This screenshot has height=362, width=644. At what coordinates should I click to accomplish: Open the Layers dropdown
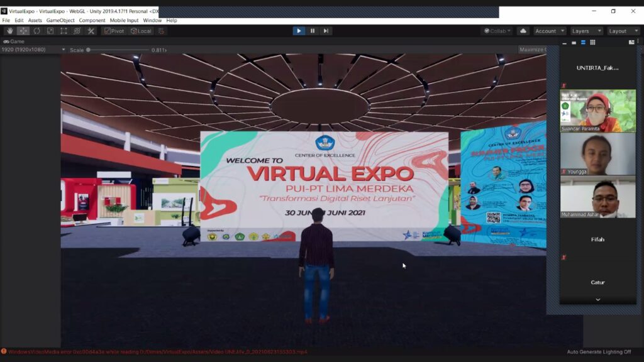(587, 31)
